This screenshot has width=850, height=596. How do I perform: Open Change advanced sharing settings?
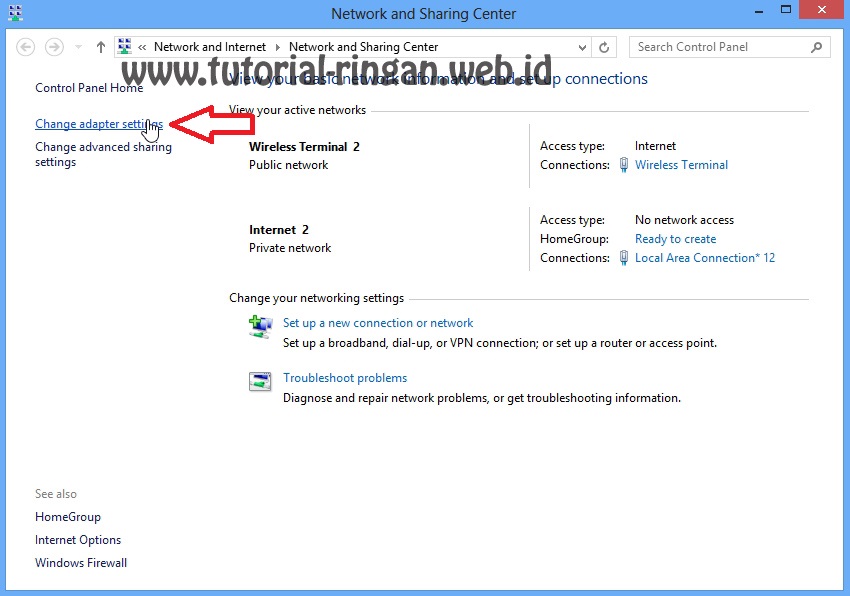(x=103, y=153)
